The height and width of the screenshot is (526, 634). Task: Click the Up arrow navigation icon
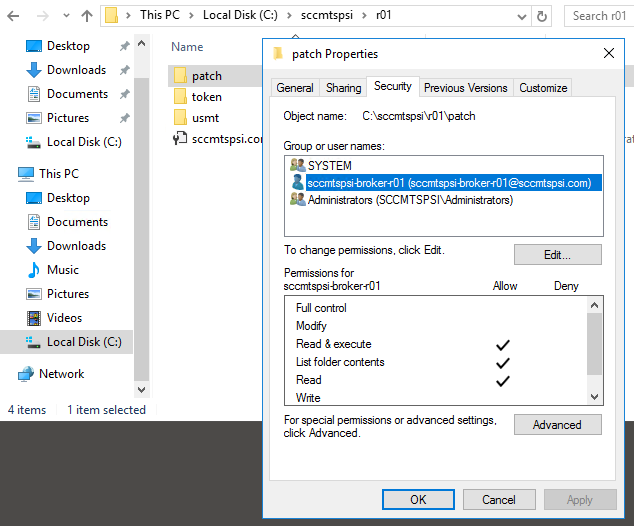[87, 16]
